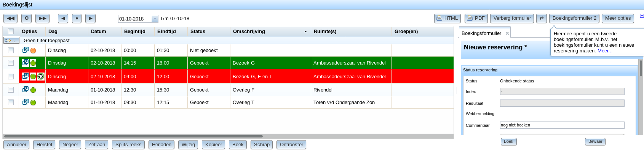This screenshot has height=150, width=644.
Task: Jump forward with the double-right arrow button
Action: point(42,18)
